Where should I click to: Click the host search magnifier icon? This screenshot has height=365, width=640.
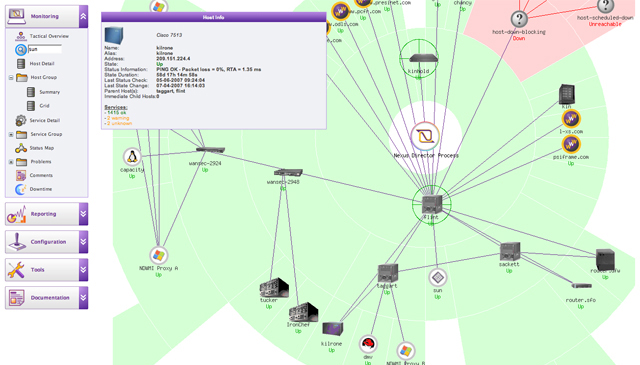(21, 49)
